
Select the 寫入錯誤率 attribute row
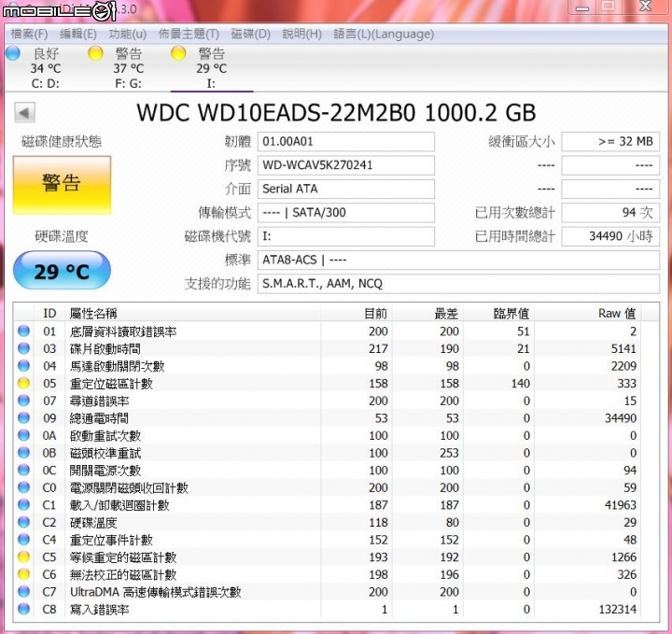pos(328,609)
